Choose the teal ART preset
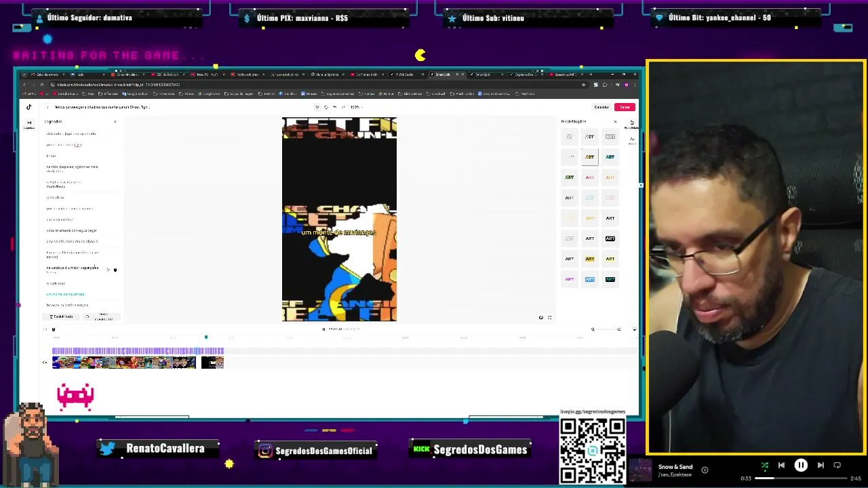 point(610,157)
